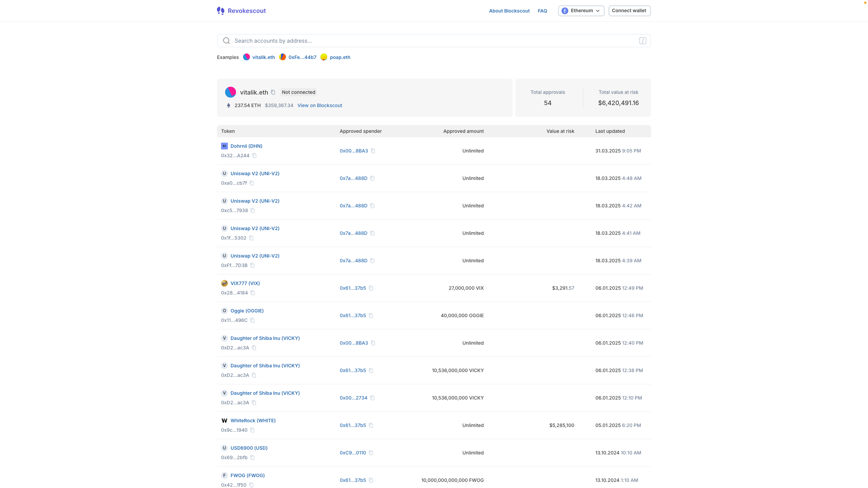Copy VIX777 token address 0x28...4184
868x488 pixels.
(253, 293)
